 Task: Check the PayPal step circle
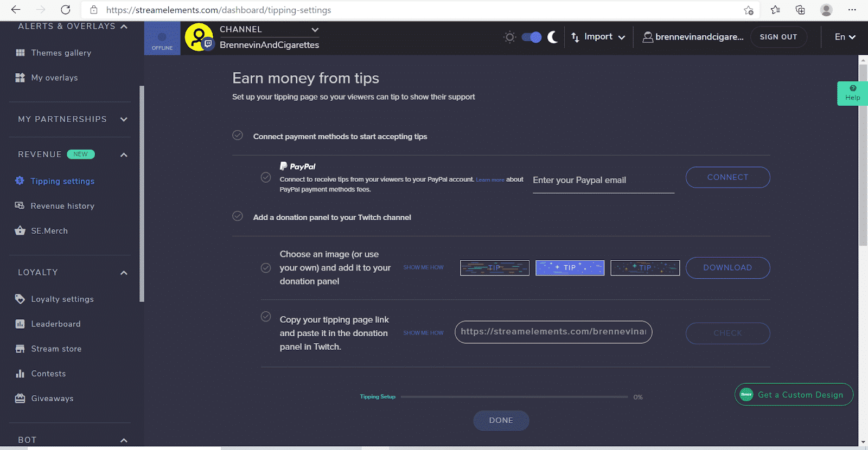coord(266,177)
